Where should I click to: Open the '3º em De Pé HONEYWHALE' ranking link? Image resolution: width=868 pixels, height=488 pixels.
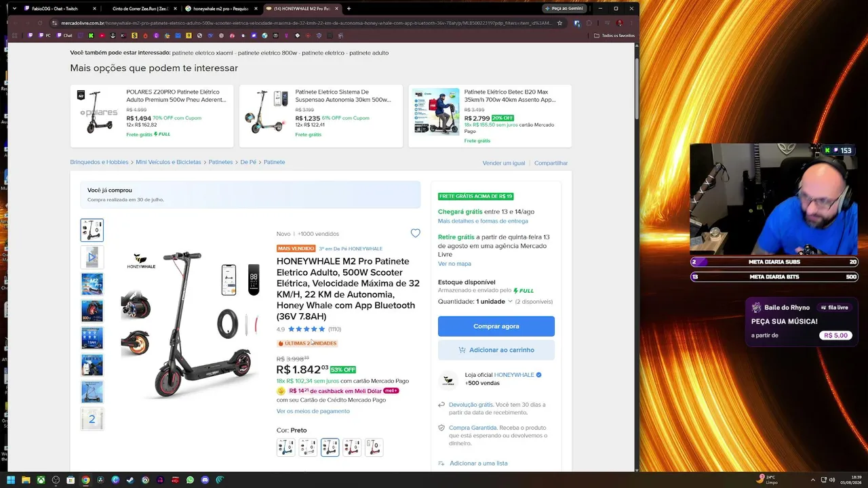[x=351, y=249]
